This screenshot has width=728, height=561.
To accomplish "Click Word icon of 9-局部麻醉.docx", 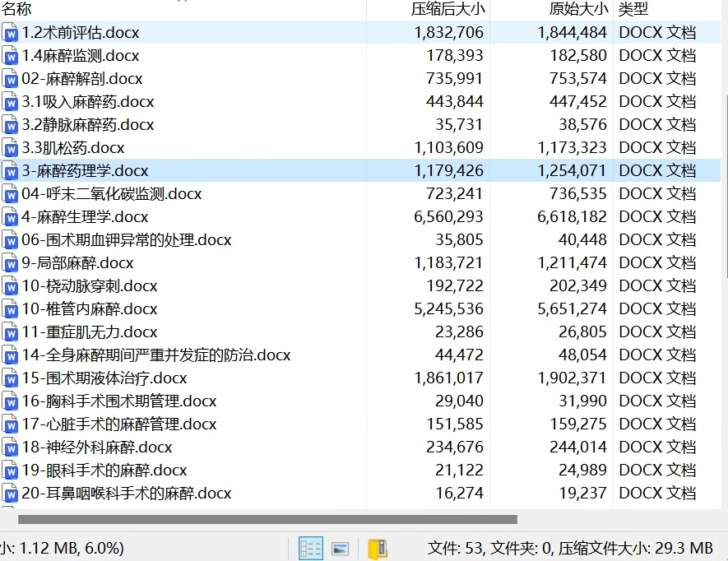I will tap(10, 263).
